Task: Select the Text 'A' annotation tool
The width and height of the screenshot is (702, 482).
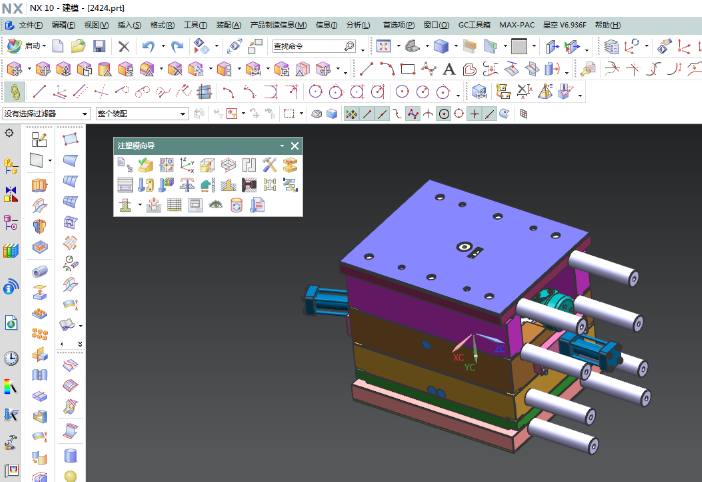Action: click(x=449, y=69)
